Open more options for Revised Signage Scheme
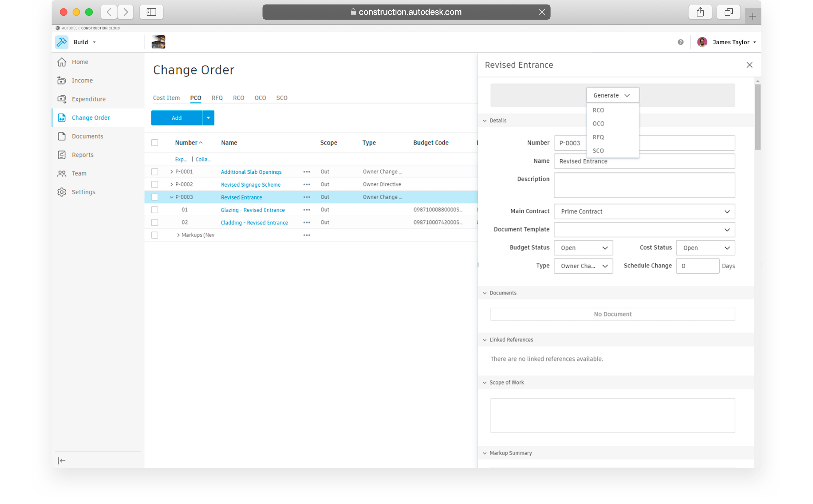The width and height of the screenshot is (813, 504). point(307,184)
